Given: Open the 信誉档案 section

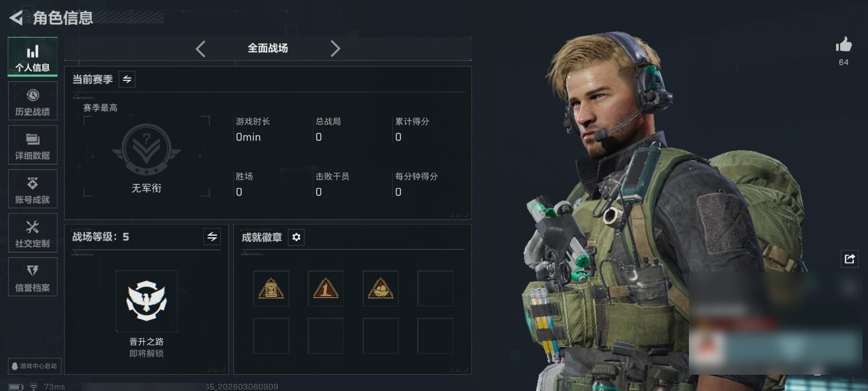Looking at the screenshot, I should click(x=33, y=277).
